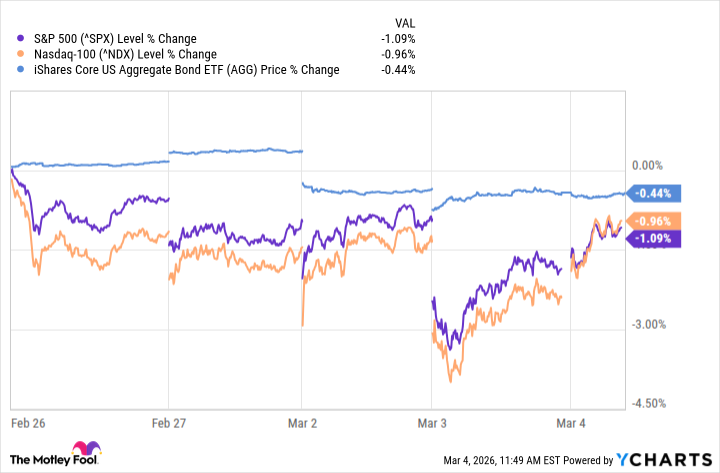Click the 0.00% y-axis label
The width and height of the screenshot is (720, 473).
[x=650, y=165]
